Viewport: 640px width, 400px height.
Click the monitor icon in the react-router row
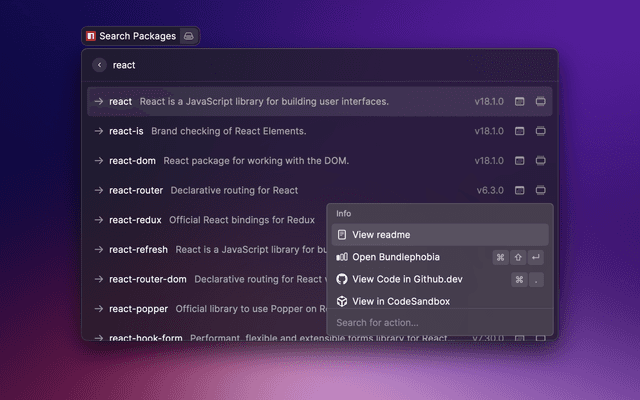[x=541, y=190]
